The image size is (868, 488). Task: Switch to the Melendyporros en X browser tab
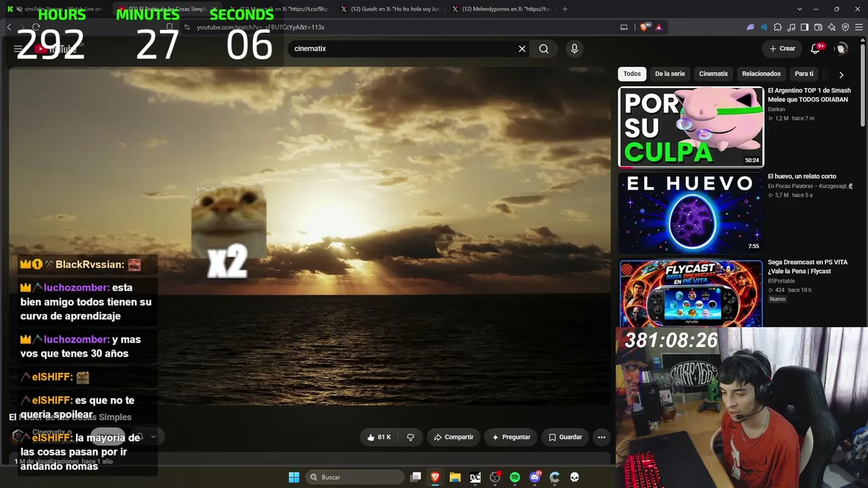point(500,9)
